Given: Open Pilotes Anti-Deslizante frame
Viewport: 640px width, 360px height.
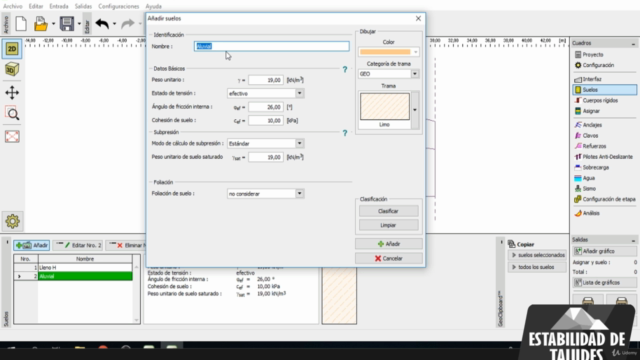Looking at the screenshot, I should pos(604,157).
